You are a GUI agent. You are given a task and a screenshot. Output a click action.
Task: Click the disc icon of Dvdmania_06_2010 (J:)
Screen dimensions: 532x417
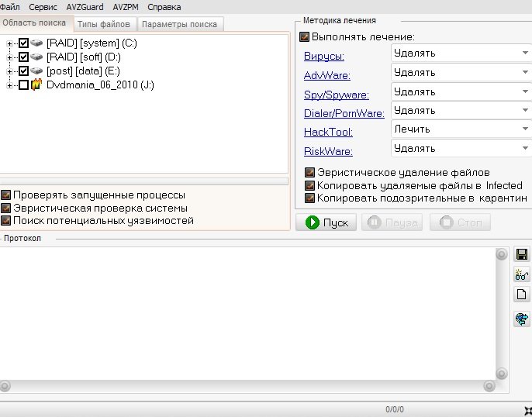click(36, 84)
